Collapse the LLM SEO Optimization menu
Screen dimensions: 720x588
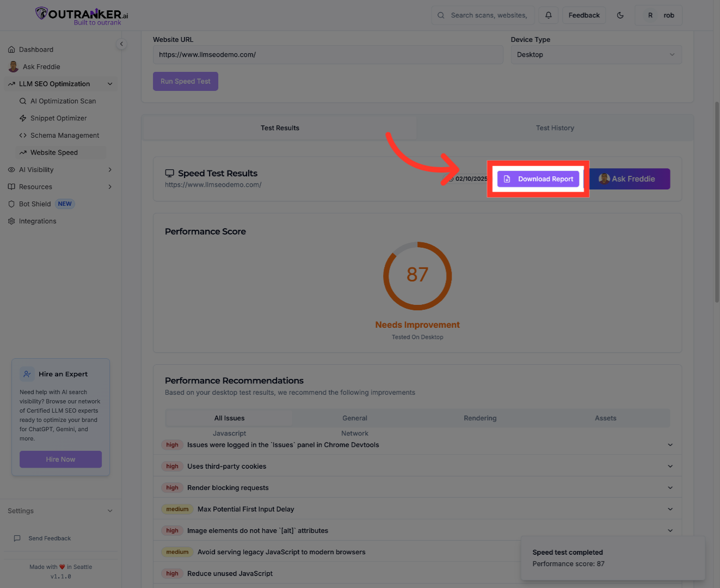click(x=110, y=83)
